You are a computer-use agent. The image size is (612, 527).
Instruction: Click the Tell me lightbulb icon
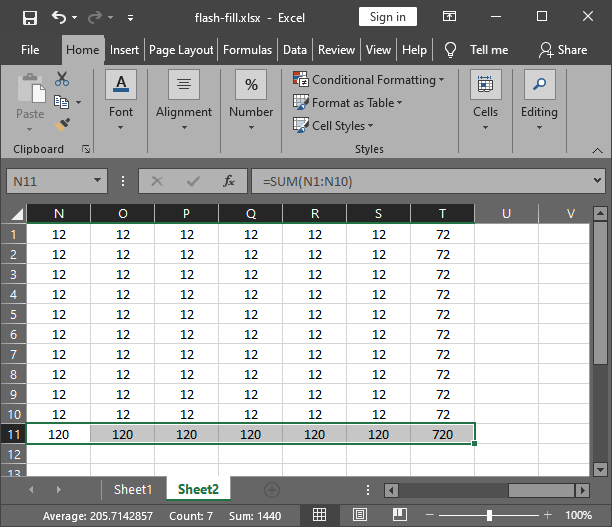[450, 50]
